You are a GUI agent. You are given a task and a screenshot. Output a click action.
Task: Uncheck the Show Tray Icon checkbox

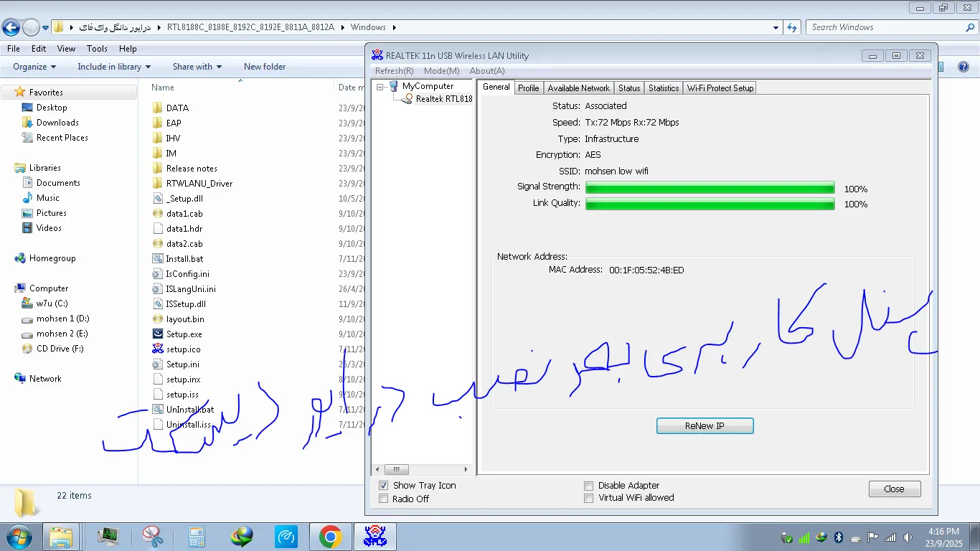(383, 486)
